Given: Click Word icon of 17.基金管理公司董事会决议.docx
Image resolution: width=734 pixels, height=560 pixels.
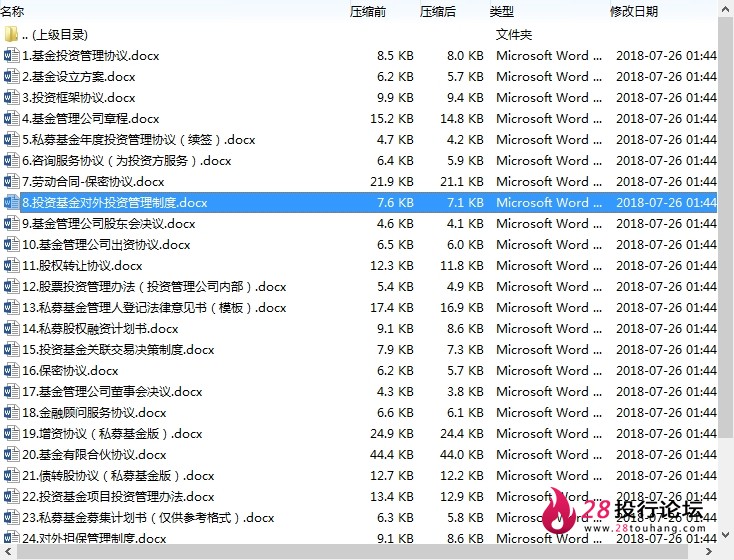Looking at the screenshot, I should 11,391.
